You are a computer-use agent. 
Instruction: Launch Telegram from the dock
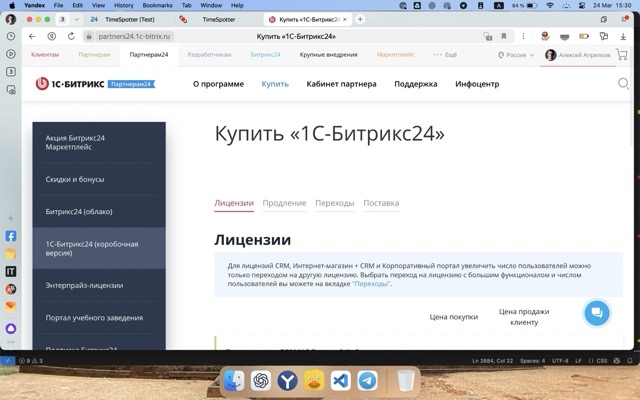pyautogui.click(x=367, y=381)
